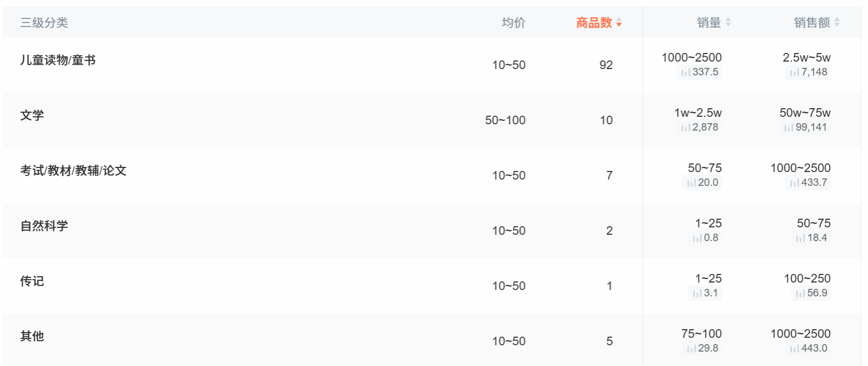Click the 三级分类 column header

[44, 23]
